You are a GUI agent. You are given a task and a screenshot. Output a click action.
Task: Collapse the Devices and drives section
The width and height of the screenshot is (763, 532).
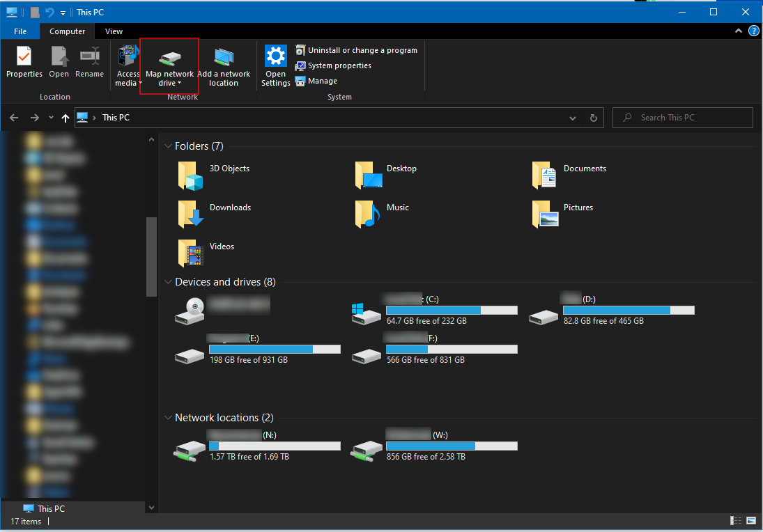click(167, 282)
